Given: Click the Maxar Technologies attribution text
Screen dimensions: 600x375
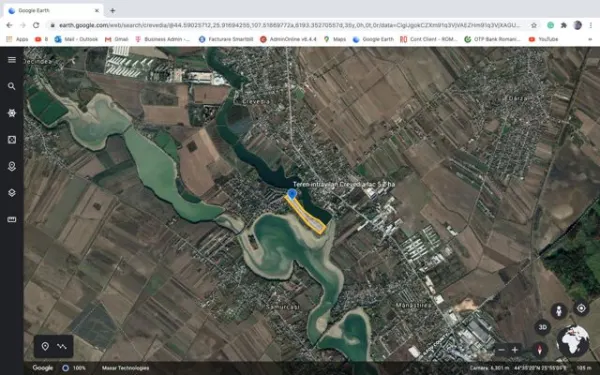Looking at the screenshot, I should coord(126,368).
